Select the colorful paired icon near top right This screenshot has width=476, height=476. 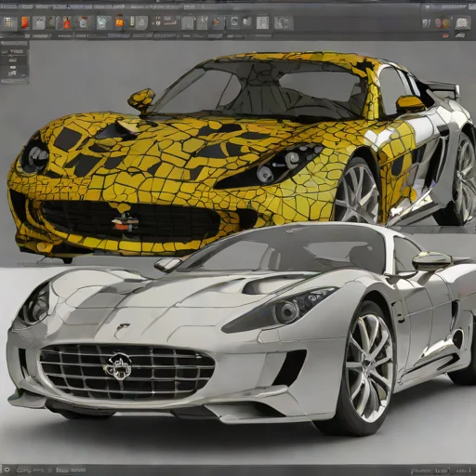click(443, 23)
